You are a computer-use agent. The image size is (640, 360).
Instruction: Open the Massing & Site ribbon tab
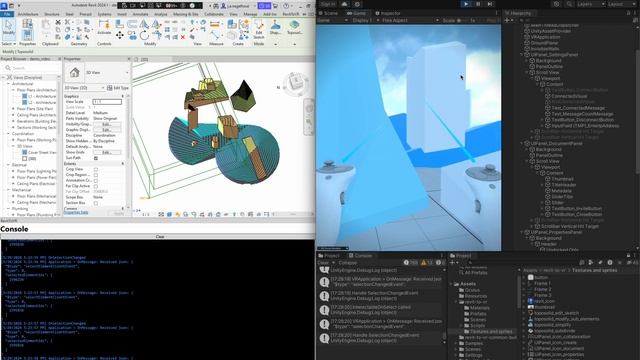186,14
